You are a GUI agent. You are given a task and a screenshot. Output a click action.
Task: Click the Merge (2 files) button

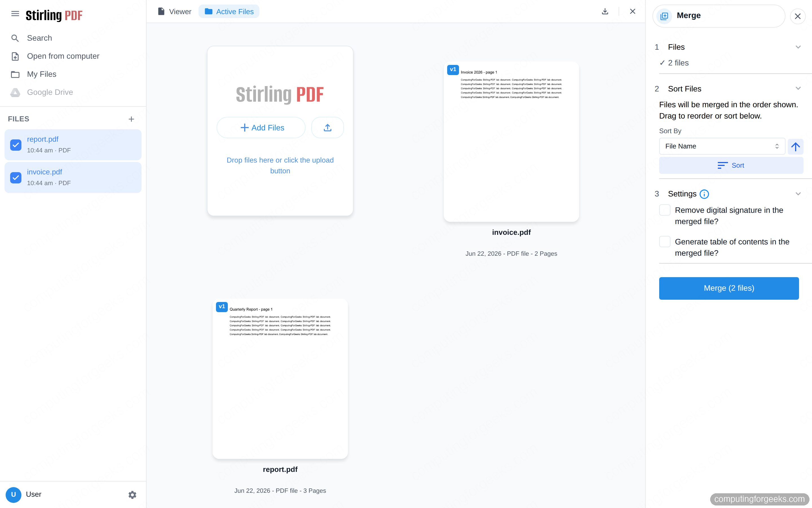pyautogui.click(x=729, y=288)
